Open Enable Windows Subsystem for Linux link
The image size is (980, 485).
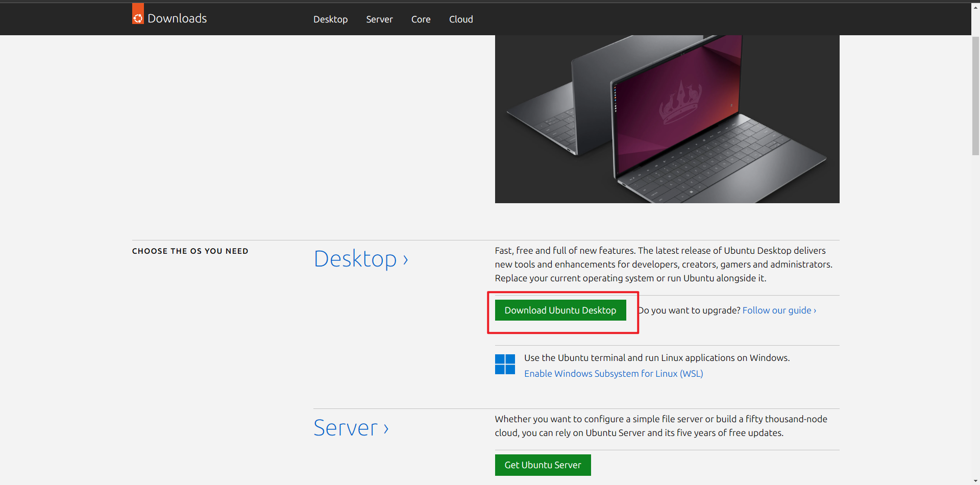click(613, 373)
